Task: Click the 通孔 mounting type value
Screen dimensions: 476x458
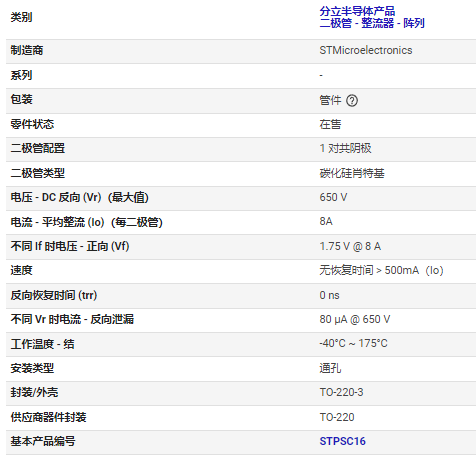Action: pos(330,368)
